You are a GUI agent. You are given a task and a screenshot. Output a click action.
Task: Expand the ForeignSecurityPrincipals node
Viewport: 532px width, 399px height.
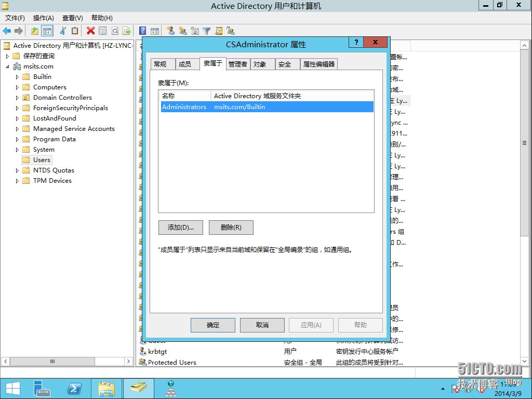(17, 108)
